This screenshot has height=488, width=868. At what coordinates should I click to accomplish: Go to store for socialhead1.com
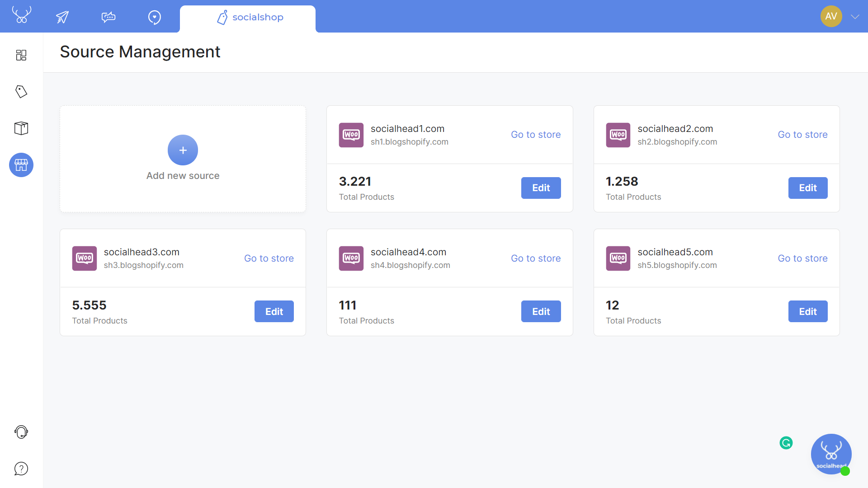pyautogui.click(x=536, y=135)
